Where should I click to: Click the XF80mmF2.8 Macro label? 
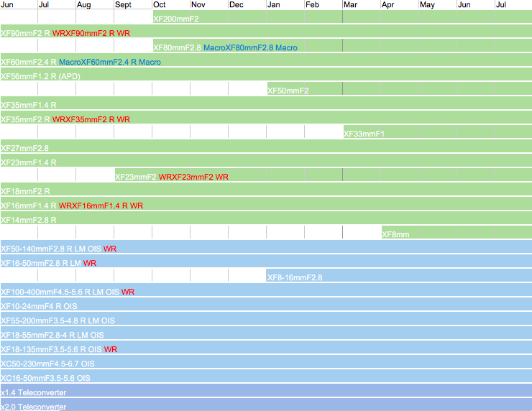225,48
